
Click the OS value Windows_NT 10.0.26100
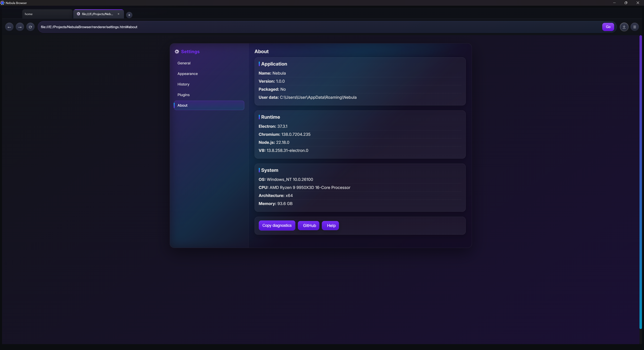click(290, 180)
